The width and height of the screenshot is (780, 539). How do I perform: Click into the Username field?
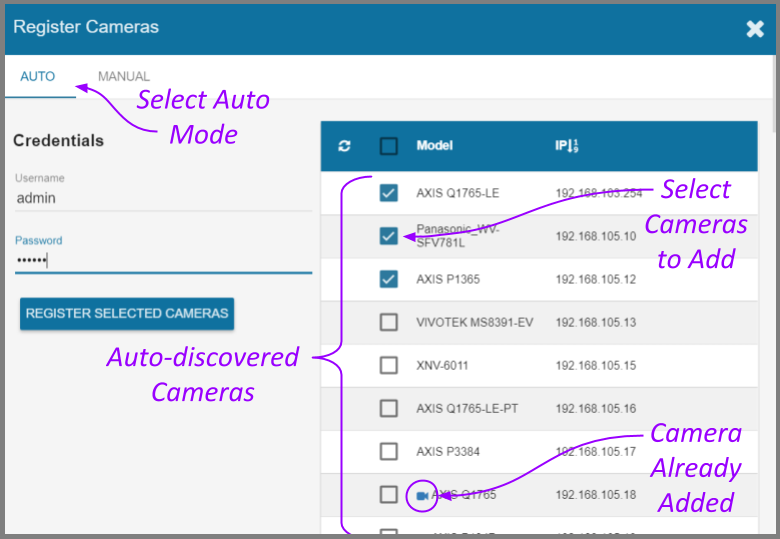(x=160, y=198)
